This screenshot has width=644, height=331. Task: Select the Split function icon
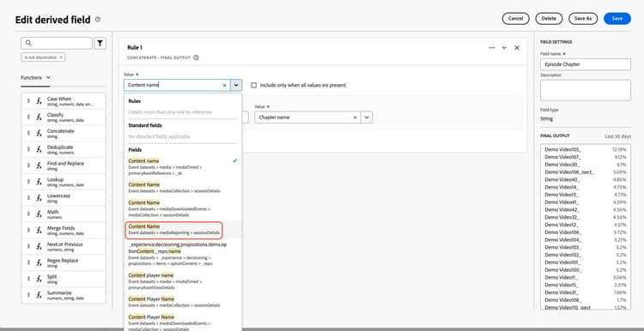coord(39,279)
